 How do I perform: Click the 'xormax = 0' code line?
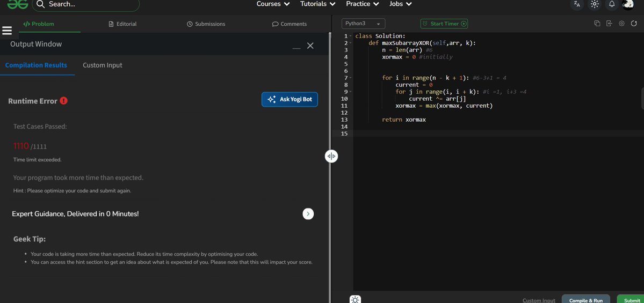point(399,57)
